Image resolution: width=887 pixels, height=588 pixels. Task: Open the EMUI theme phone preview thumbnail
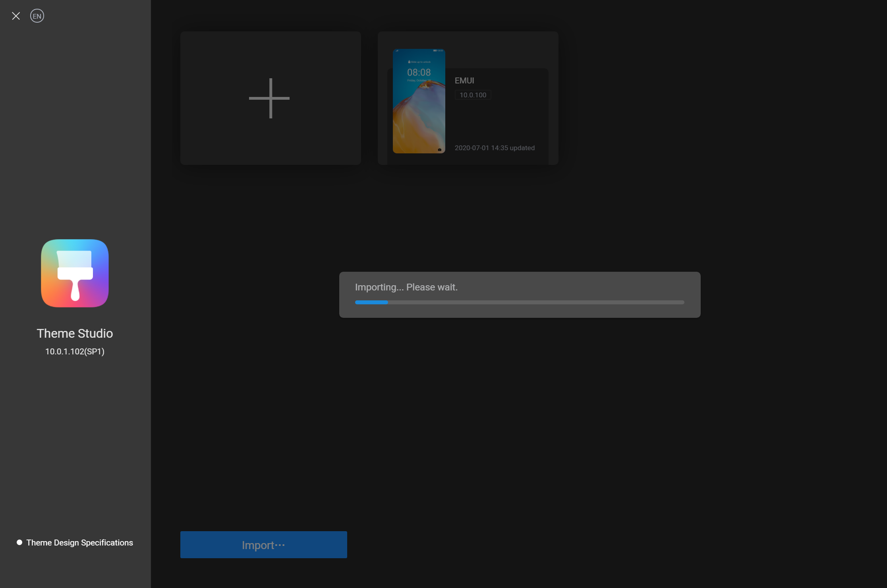point(419,101)
